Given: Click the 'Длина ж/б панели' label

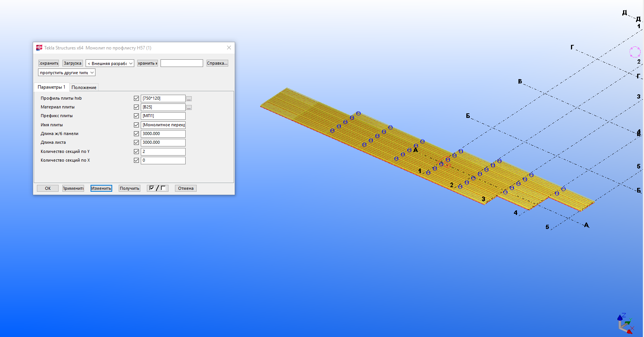Looking at the screenshot, I should [59, 134].
